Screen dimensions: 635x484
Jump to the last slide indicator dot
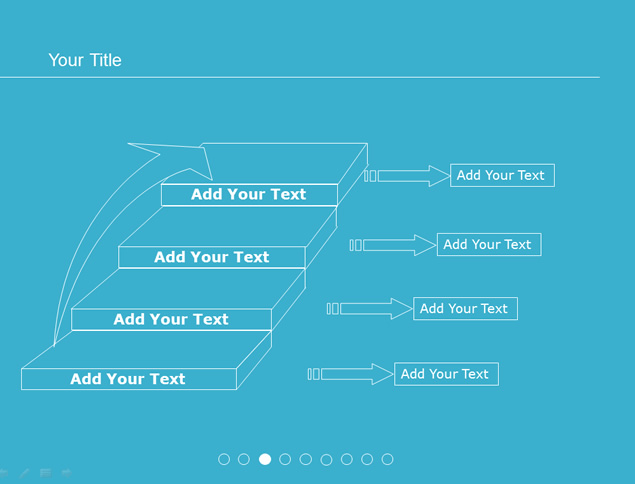pos(387,459)
